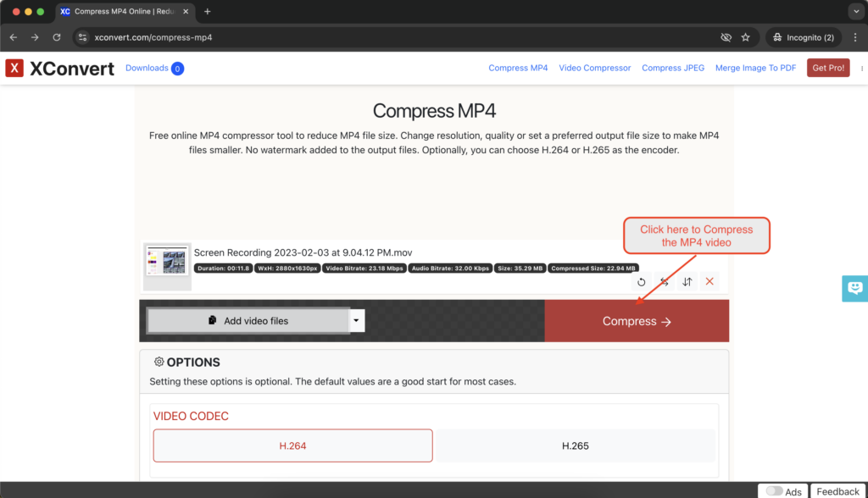The image size is (868, 498).
Task: Click the Add video files button
Action: pos(248,320)
